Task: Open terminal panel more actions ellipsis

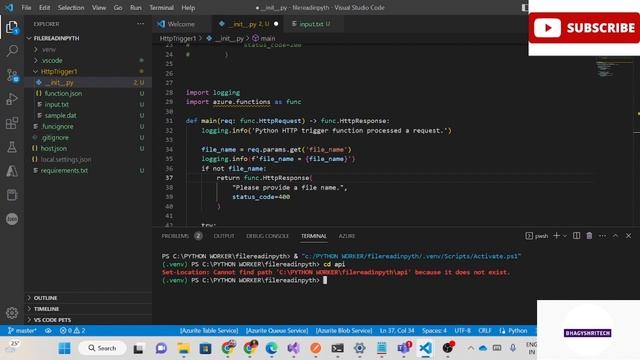Action: 602,236
